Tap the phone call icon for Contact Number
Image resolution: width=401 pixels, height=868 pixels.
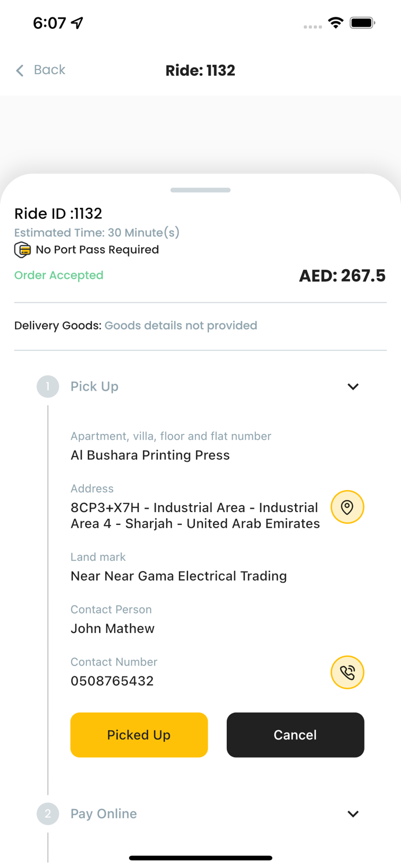click(x=347, y=672)
